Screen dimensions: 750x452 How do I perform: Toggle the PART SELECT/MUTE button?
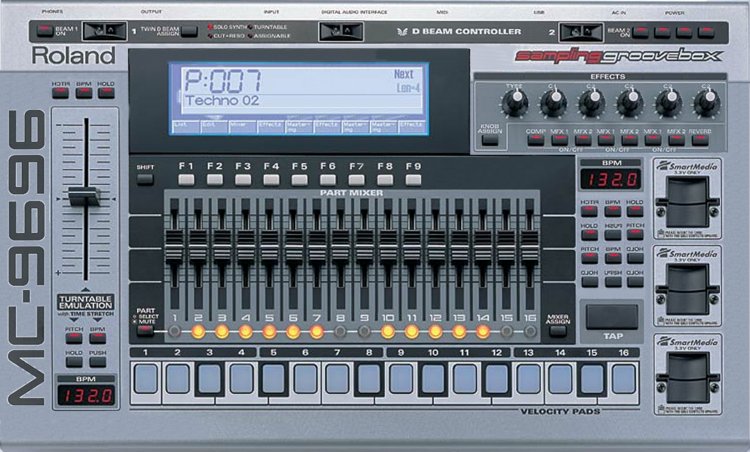click(x=145, y=330)
